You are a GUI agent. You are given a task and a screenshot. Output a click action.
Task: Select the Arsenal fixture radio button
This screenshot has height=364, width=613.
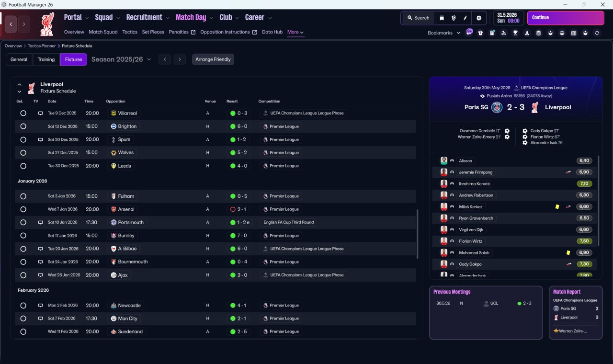click(23, 209)
